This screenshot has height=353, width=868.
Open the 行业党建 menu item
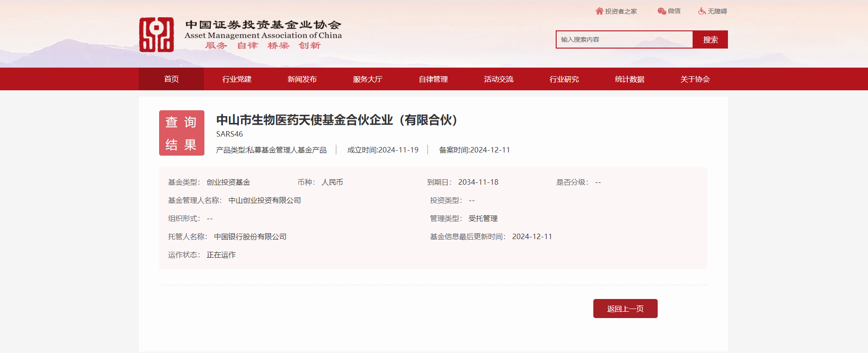(237, 79)
